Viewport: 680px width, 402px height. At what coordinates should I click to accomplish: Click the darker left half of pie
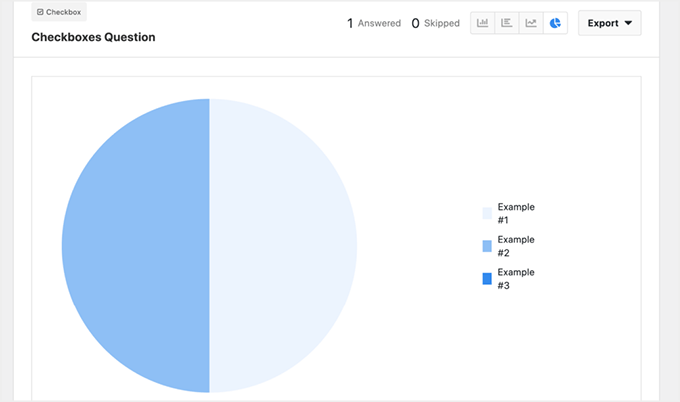coord(135,245)
